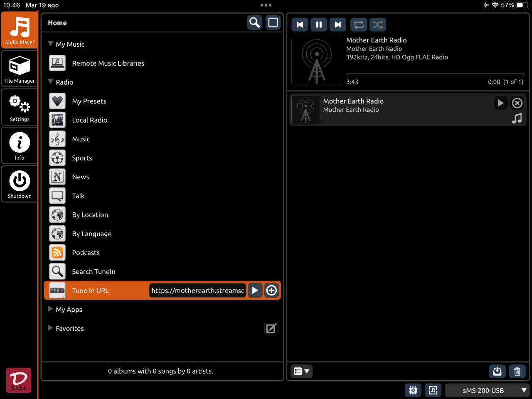The height and width of the screenshot is (399, 532).
Task: Toggle the square view button in Home header
Action: (x=273, y=22)
